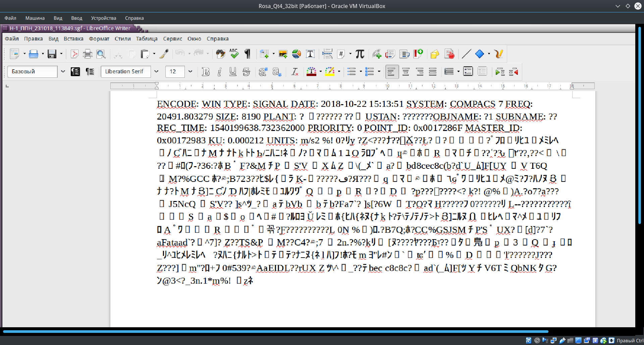Toggle Italic text formatting
Image resolution: width=644 pixels, height=345 pixels.
coord(219,72)
